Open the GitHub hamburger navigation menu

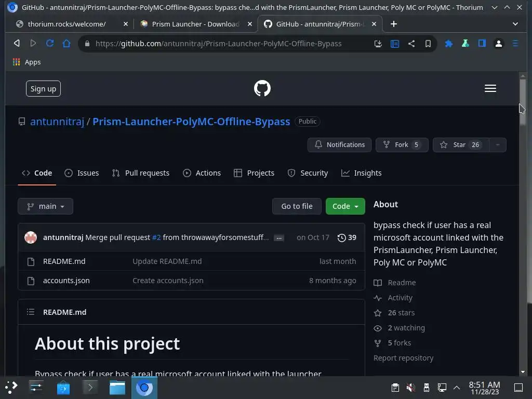tap(490, 88)
